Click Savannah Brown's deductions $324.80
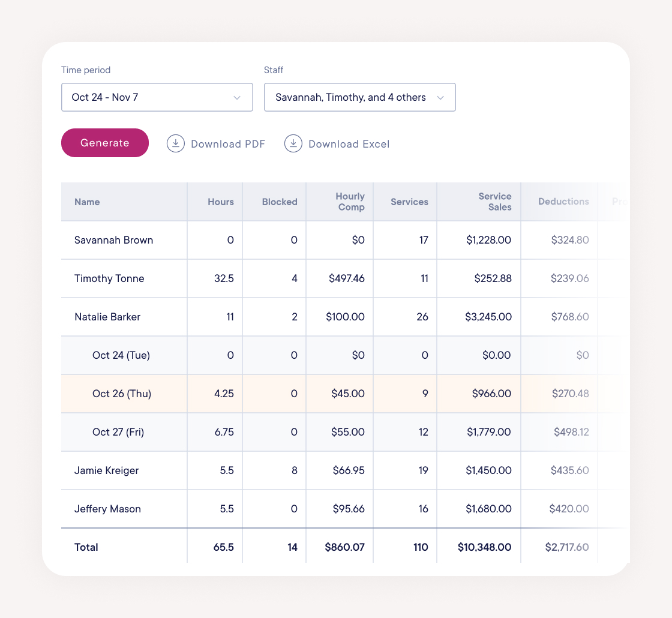This screenshot has width=672, height=618. (x=570, y=240)
